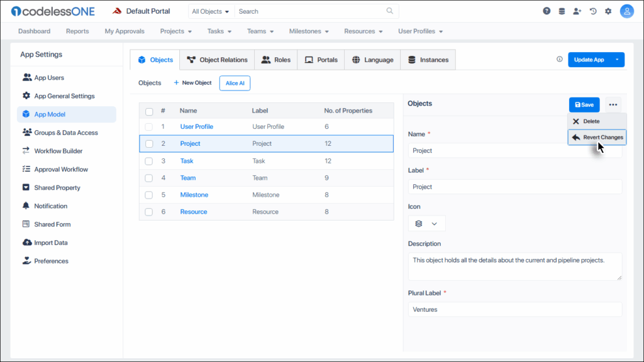Open Workflow Builder in the sidebar
Screen dimensions: 644x362
tap(58, 151)
